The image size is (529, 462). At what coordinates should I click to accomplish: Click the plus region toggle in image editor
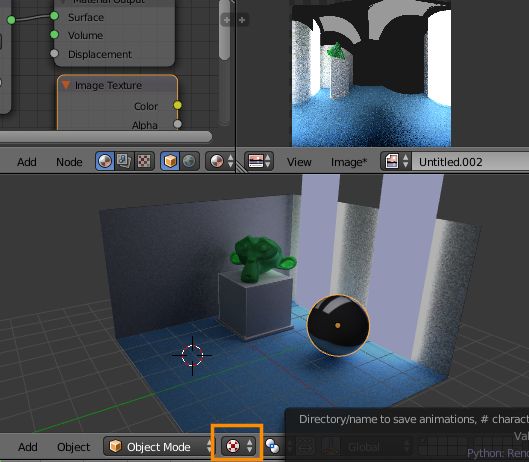click(242, 20)
